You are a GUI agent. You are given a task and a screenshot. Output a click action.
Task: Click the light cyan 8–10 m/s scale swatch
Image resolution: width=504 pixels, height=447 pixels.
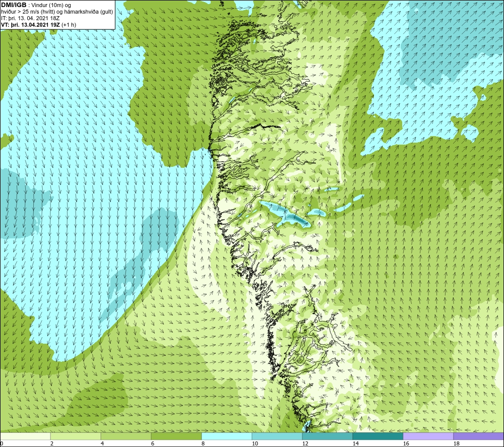coord(227,436)
